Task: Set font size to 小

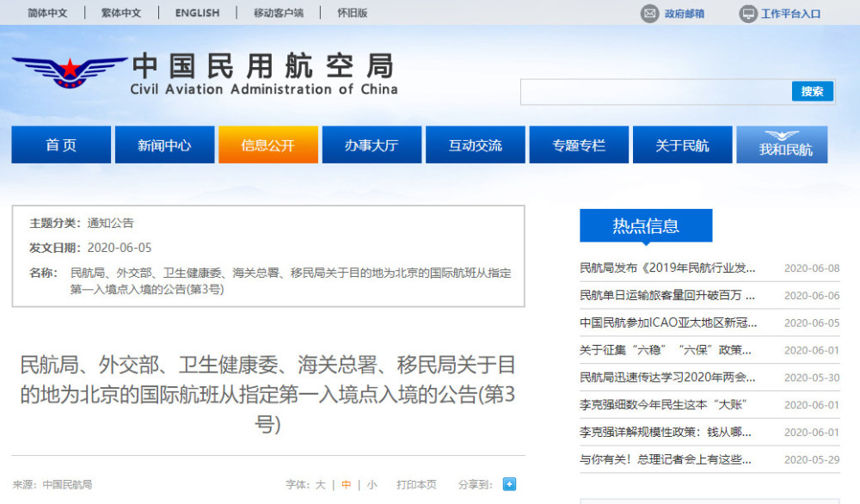Action: [x=372, y=485]
